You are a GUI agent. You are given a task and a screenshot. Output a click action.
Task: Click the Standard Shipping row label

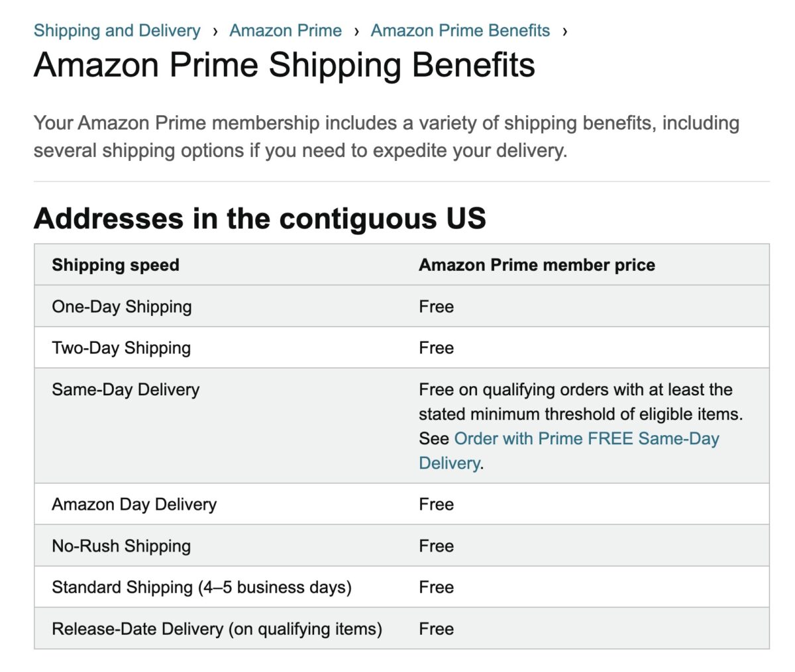point(201,587)
